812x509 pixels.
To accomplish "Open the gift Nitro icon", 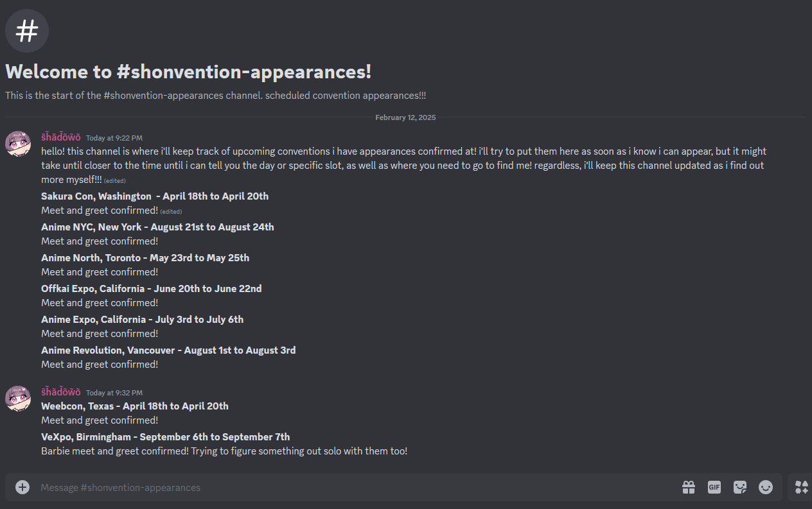I will (x=689, y=487).
